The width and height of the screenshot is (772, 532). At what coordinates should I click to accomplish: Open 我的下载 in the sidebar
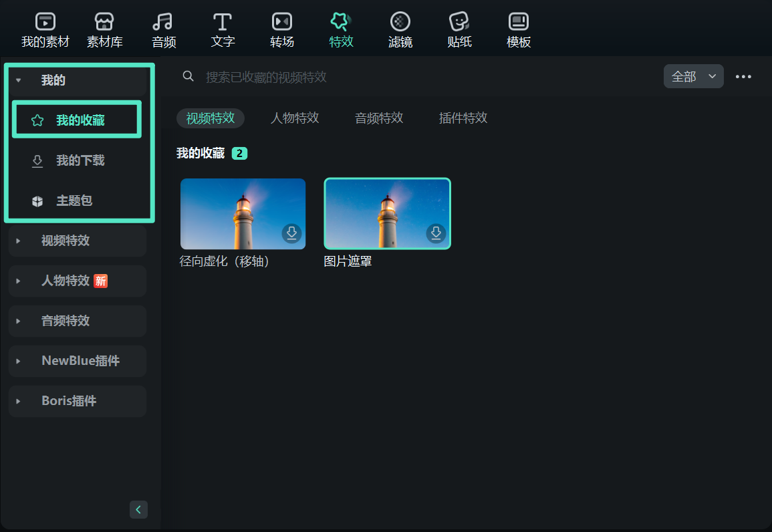(x=80, y=160)
